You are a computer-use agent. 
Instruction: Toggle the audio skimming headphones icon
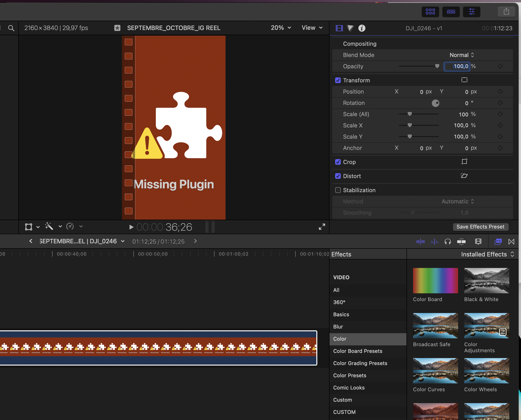(x=448, y=241)
